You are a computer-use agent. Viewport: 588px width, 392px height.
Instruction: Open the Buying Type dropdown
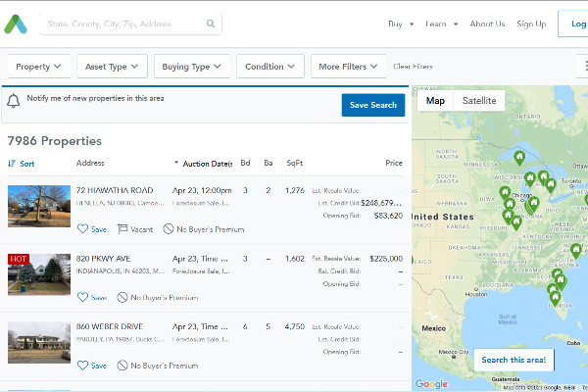coord(192,67)
